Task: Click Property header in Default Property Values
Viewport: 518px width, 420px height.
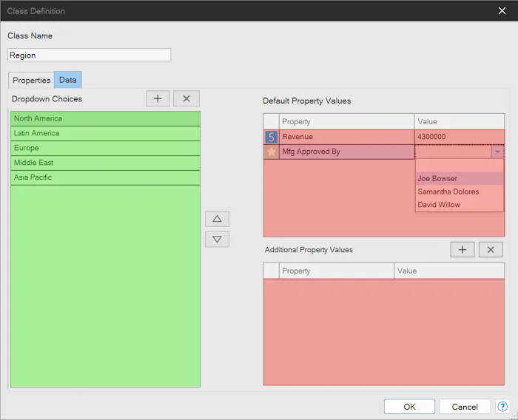Action: pyautogui.click(x=347, y=121)
